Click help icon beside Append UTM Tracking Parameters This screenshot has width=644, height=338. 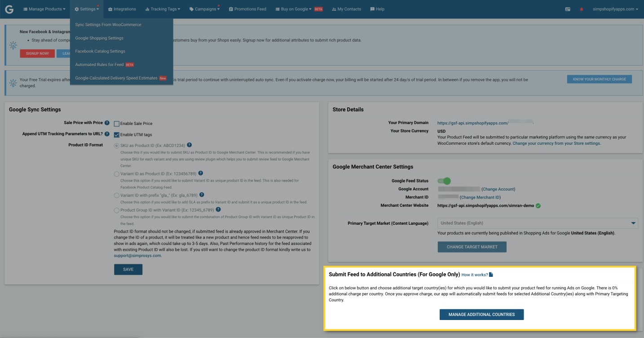(107, 134)
